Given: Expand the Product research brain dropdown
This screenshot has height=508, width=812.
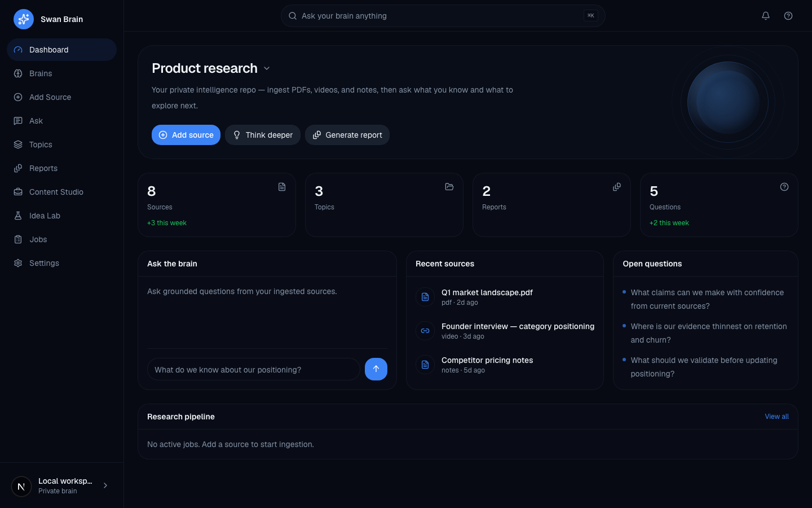Looking at the screenshot, I should point(267,68).
